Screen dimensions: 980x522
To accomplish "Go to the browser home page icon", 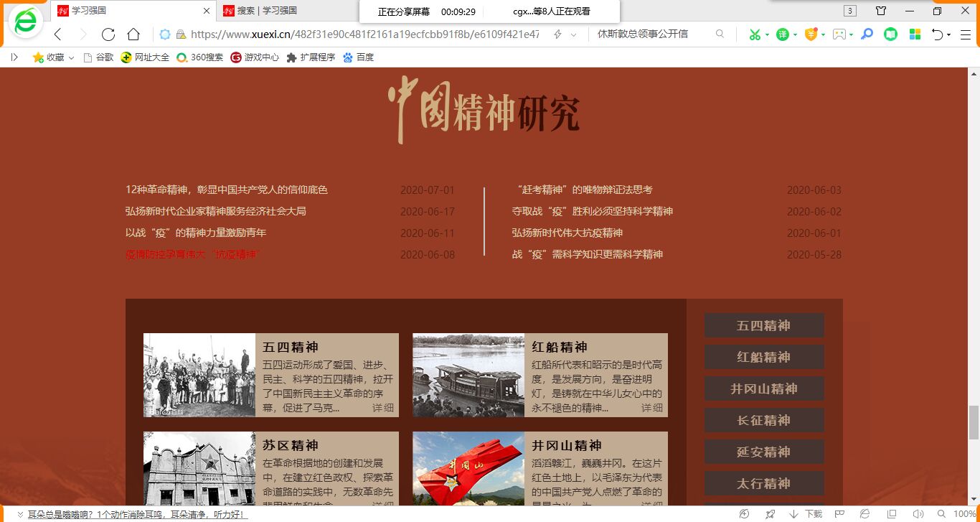I will click(x=133, y=34).
